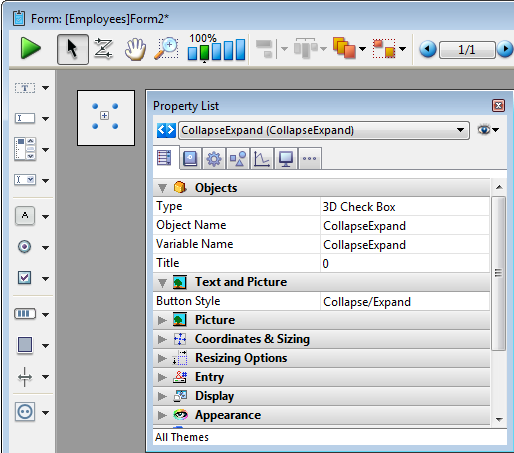This screenshot has height=453, width=514.
Task: Toggle the eye display options in Property List
Action: pos(488,130)
